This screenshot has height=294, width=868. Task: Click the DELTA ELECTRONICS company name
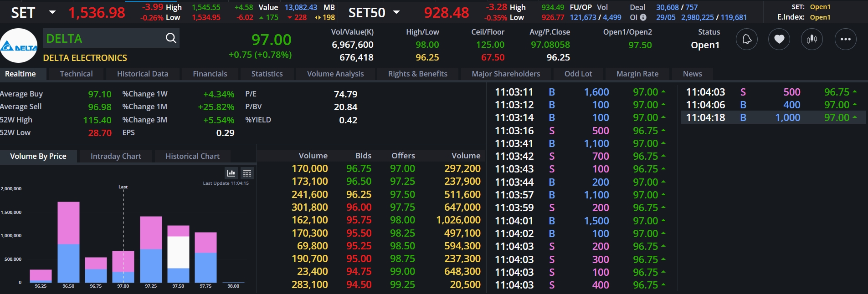coord(85,58)
